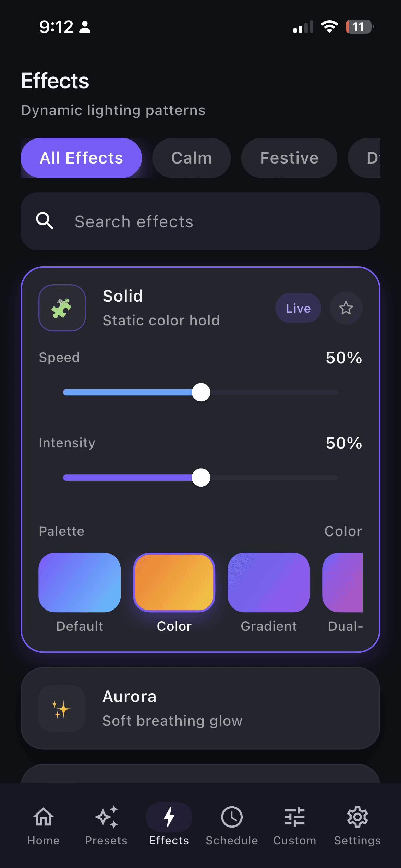Adjust the Speed slider

coord(202,392)
